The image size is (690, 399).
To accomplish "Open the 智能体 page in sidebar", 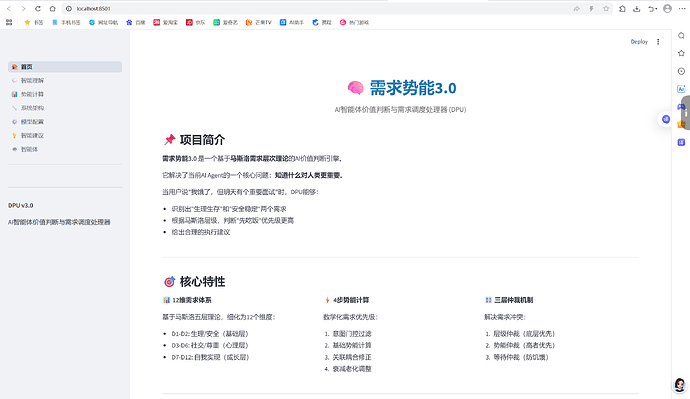I will pos(65,149).
